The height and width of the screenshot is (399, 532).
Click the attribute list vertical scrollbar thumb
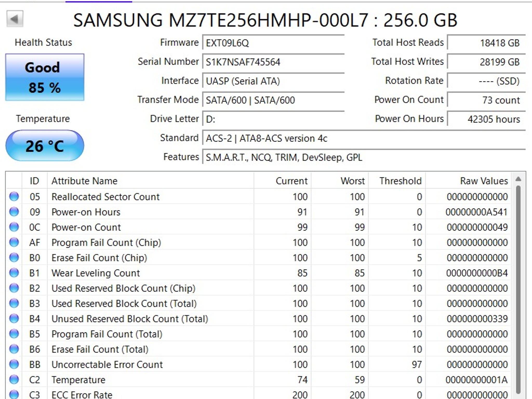coord(518,290)
